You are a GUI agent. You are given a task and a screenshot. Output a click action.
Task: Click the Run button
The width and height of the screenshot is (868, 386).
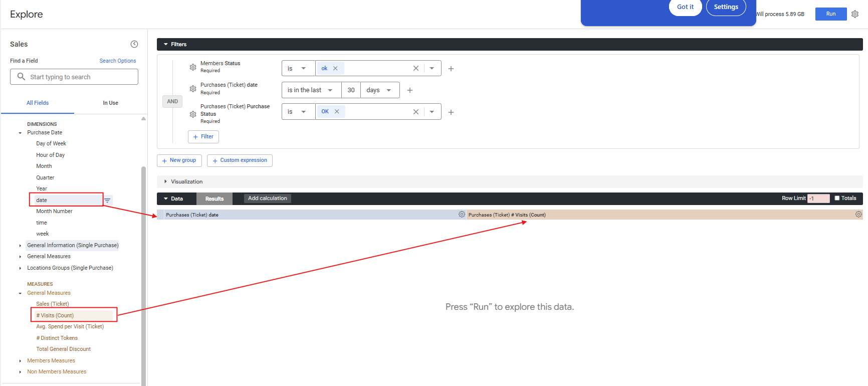point(831,14)
